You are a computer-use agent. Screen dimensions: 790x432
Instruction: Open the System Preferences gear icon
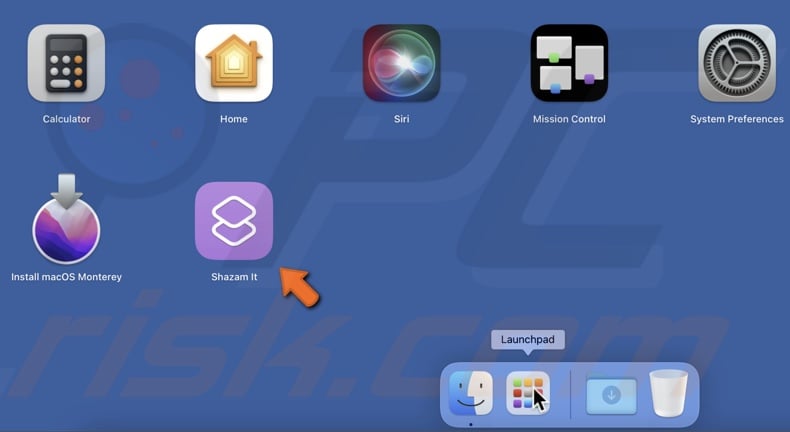tap(737, 63)
